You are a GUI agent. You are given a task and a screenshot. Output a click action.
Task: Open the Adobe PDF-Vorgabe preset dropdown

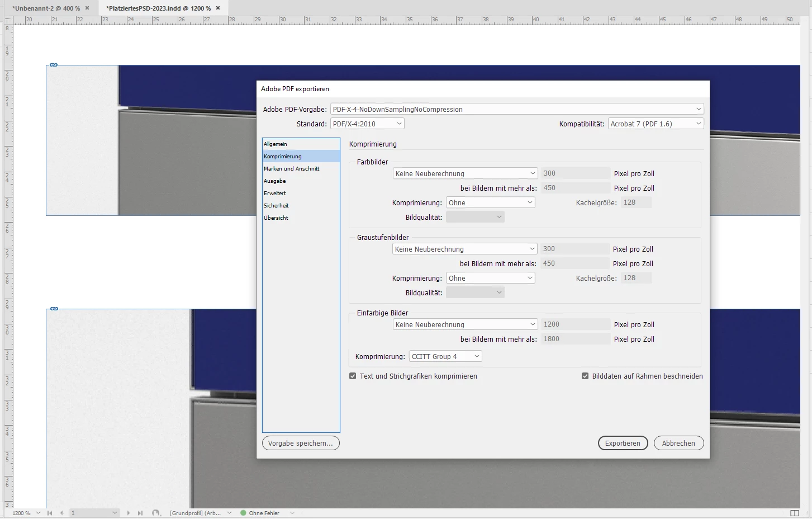[517, 109]
